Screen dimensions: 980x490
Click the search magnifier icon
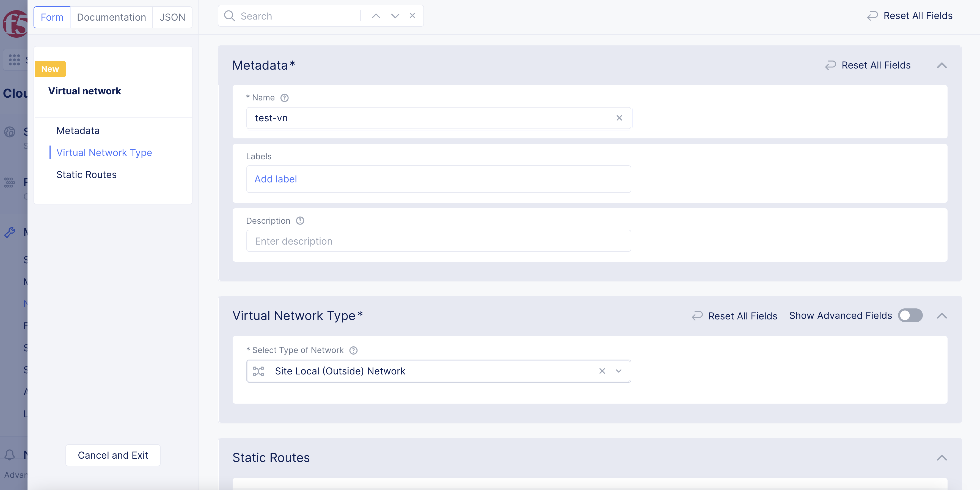[230, 16]
